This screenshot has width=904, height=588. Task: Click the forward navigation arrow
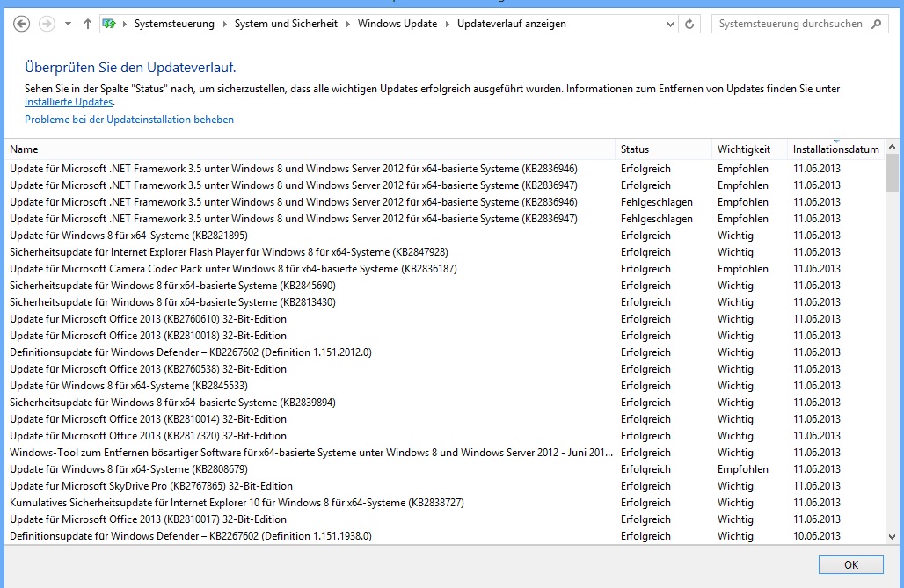[47, 24]
